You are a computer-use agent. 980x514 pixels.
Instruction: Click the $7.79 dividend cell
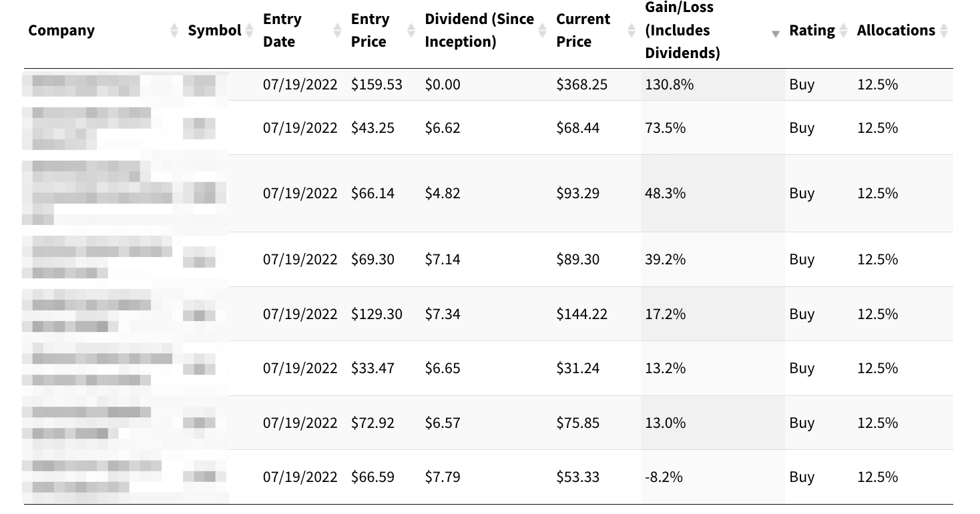[x=443, y=477]
